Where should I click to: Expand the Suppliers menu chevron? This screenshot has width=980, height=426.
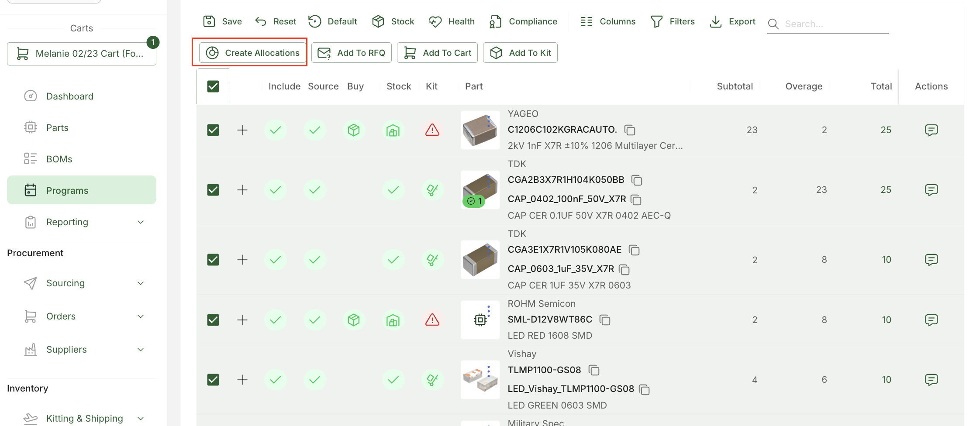141,350
